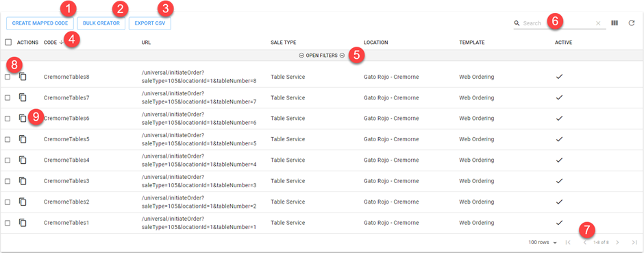
Task: Click the copy icon for CremorneTables6
Action: pyautogui.click(x=23, y=119)
